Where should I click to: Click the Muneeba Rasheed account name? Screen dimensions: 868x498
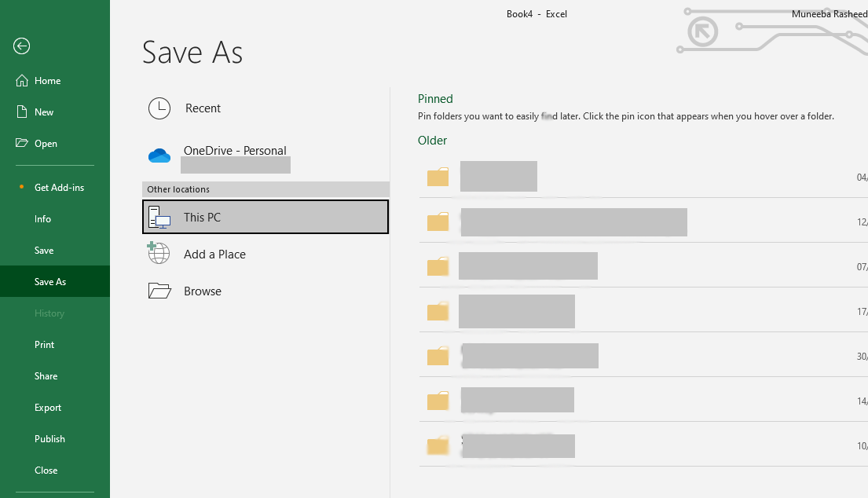click(829, 14)
